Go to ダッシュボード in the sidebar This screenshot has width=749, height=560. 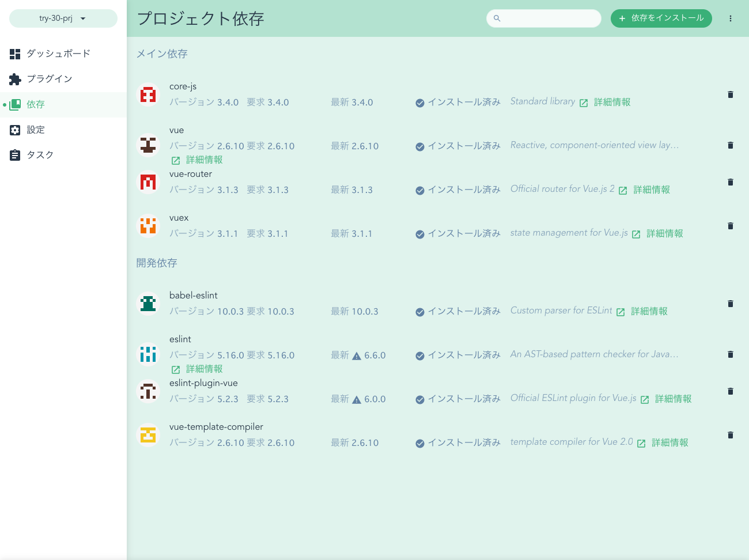pyautogui.click(x=63, y=54)
